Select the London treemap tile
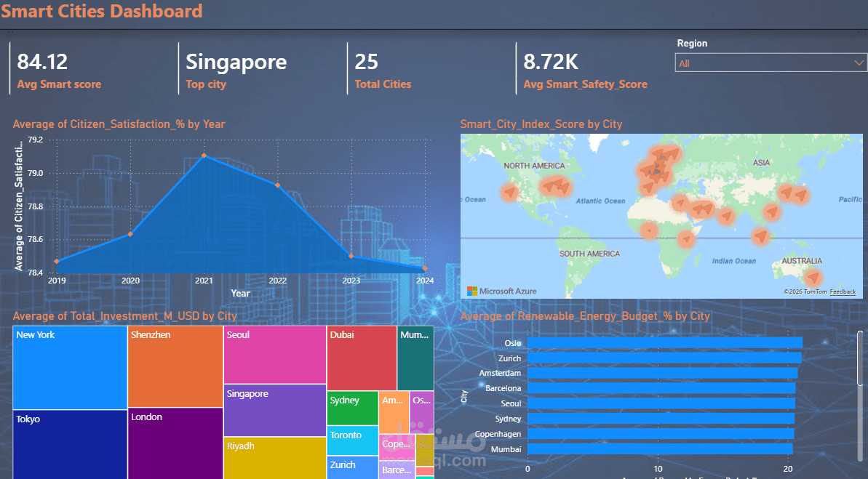This screenshot has width=868, height=479. 175,443
